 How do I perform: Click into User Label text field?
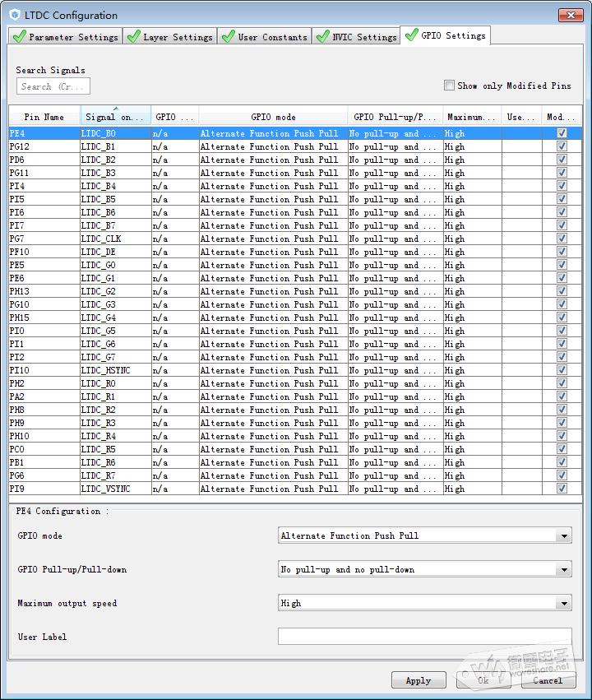click(x=424, y=637)
